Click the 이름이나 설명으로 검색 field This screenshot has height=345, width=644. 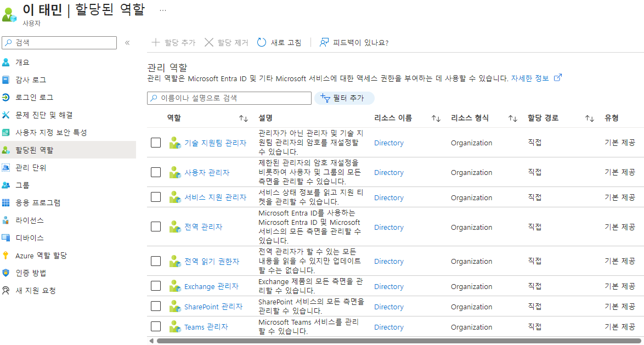pyautogui.click(x=229, y=98)
